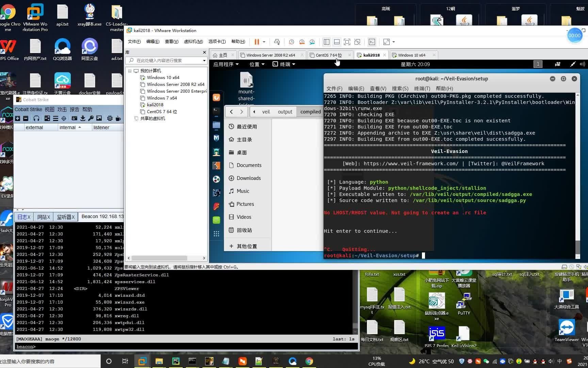Take a VM snapshot clock icon
588x368 pixels.
click(292, 42)
